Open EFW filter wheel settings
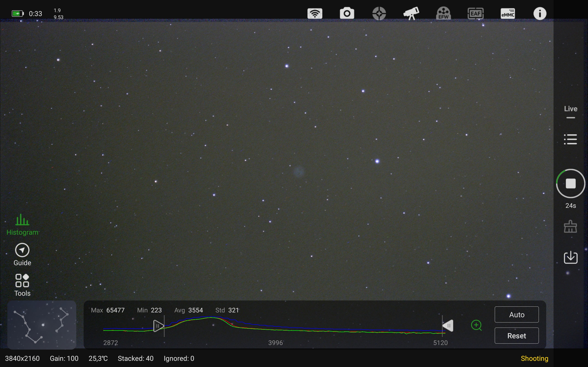This screenshot has height=367, width=588. tap(444, 13)
